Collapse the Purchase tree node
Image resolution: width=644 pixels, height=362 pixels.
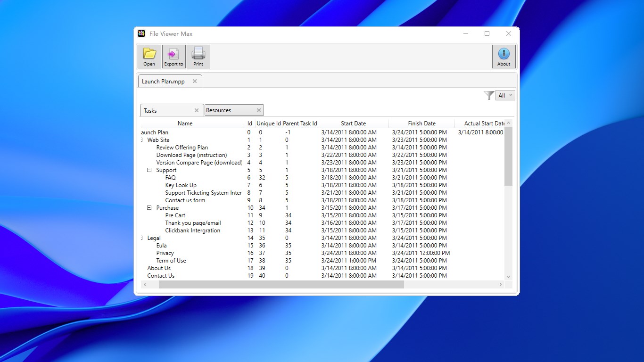point(149,208)
